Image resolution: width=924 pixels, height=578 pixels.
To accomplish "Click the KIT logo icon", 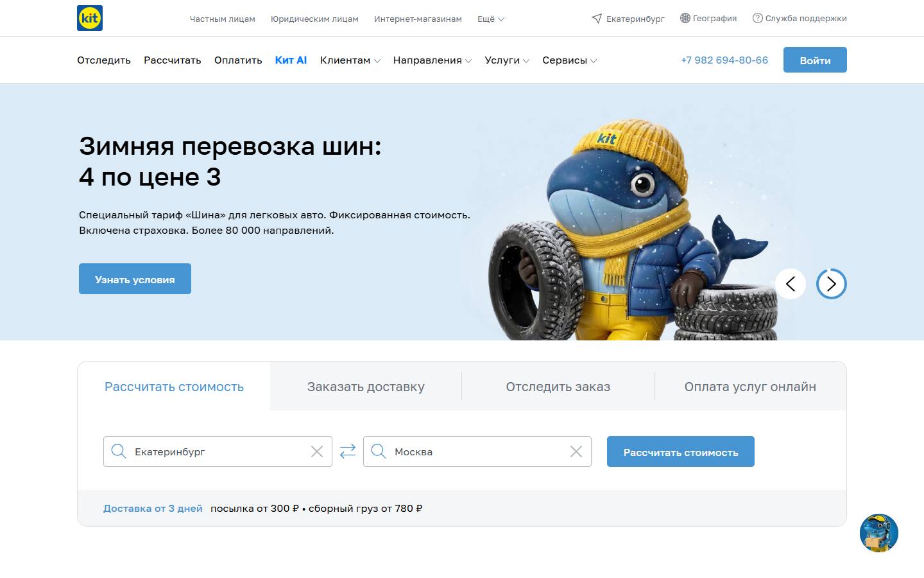I will [90, 18].
